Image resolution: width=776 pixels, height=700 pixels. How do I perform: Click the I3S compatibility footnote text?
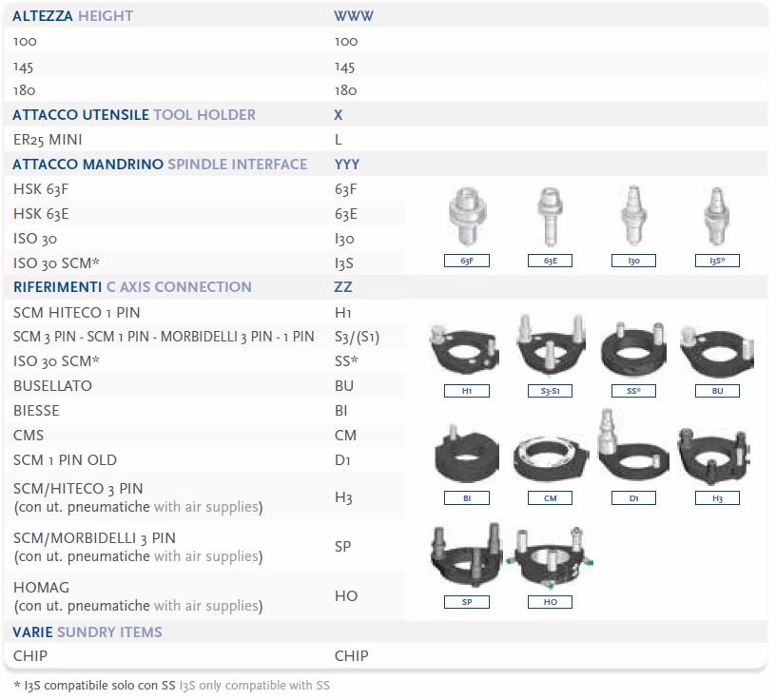171,685
